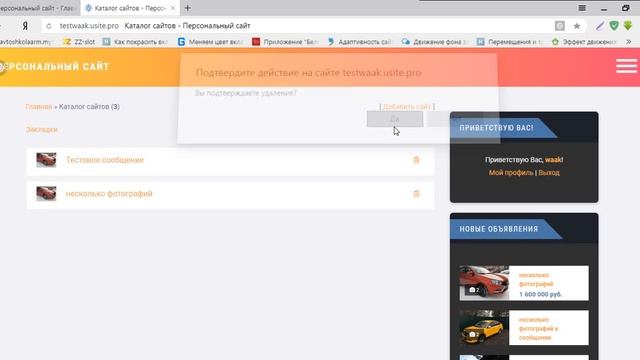Screen dimensions: 640x360
Task: Open the 'Закладки' category link
Action: 42,129
